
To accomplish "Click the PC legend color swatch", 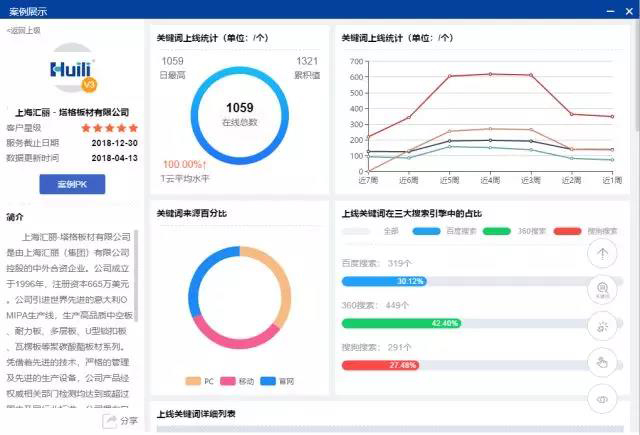I will click(x=193, y=381).
